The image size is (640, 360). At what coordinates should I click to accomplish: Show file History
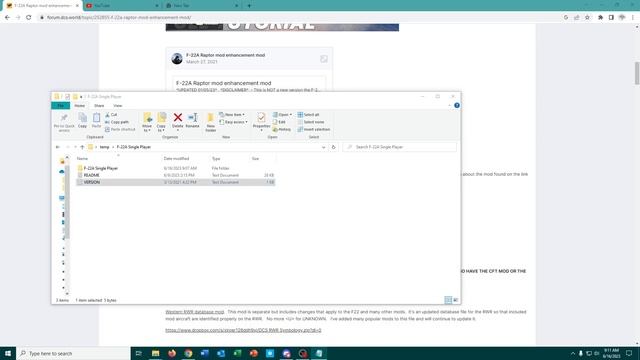point(282,129)
